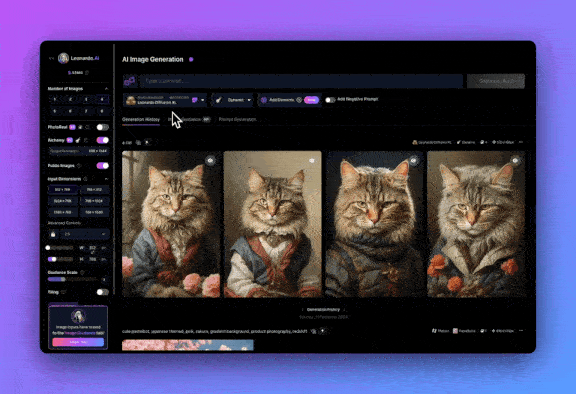Click the aspect ratio lock icon
This screenshot has width=576, height=394.
[x=53, y=234]
